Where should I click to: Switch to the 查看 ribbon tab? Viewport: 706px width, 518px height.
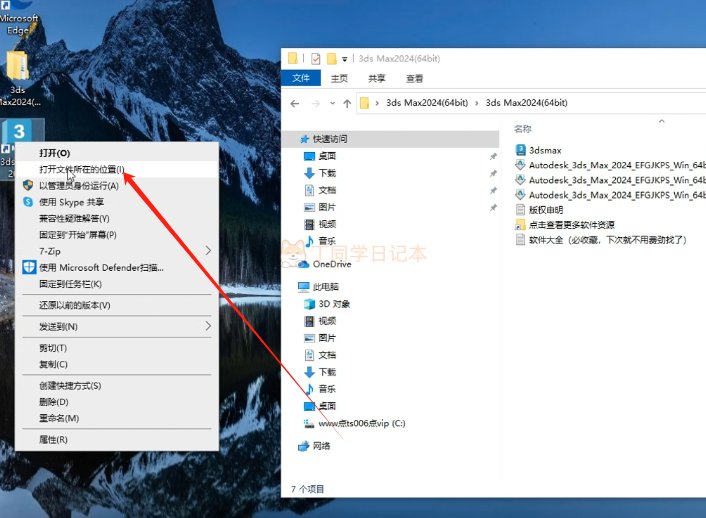coord(414,78)
